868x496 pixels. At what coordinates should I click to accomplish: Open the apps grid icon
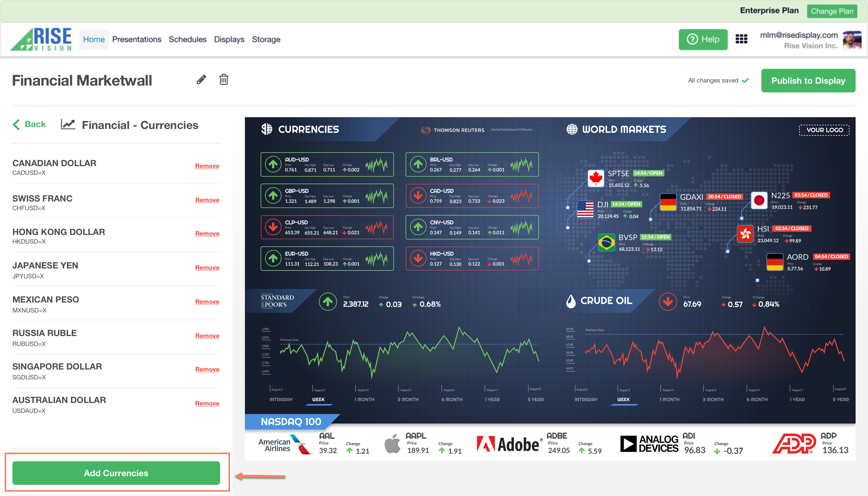741,39
